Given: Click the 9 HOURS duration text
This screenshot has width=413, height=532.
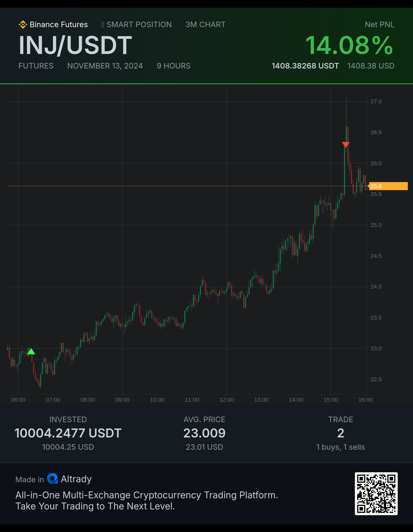Looking at the screenshot, I should (174, 66).
